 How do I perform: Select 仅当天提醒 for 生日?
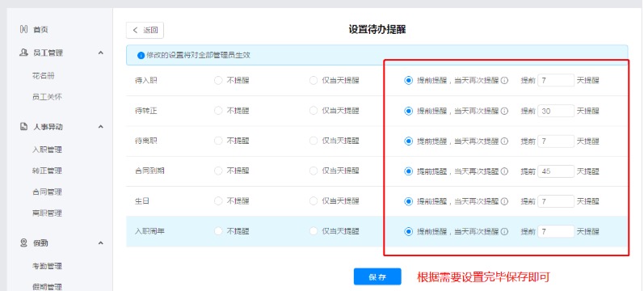(x=314, y=201)
